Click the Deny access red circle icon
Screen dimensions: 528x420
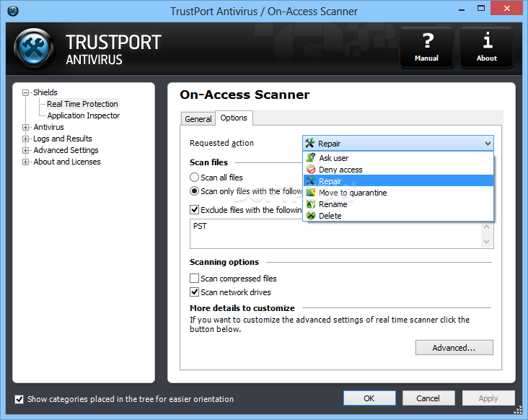click(311, 170)
